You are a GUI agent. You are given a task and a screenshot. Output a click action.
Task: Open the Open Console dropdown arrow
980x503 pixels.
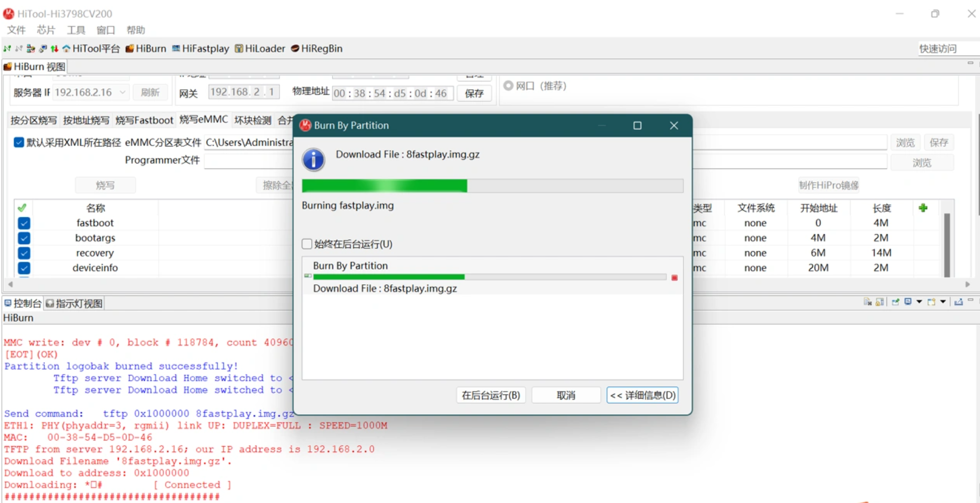pyautogui.click(x=943, y=302)
